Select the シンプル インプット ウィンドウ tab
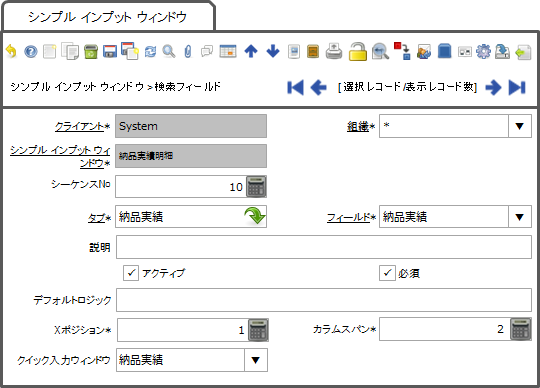The width and height of the screenshot is (540, 388). coord(107,17)
